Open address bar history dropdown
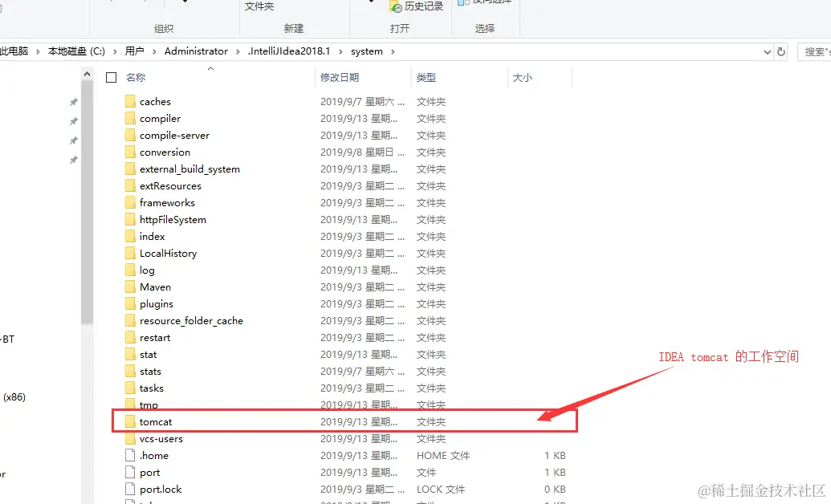The width and height of the screenshot is (831, 504). pos(767,52)
